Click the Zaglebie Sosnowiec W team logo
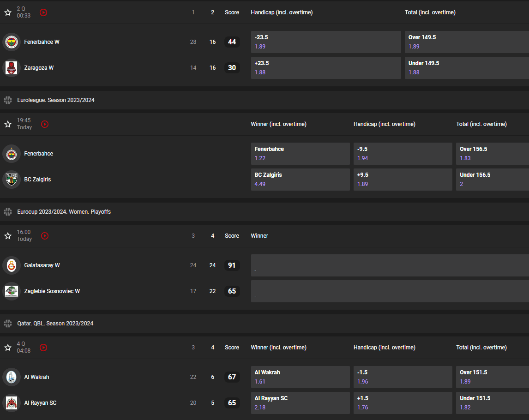Screen dimensions: 529x420 click(x=12, y=291)
